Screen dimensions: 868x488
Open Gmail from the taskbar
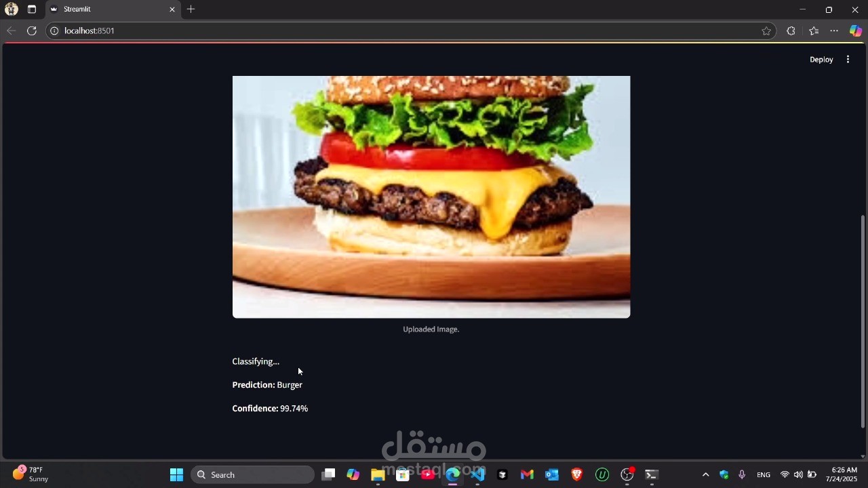tap(527, 475)
